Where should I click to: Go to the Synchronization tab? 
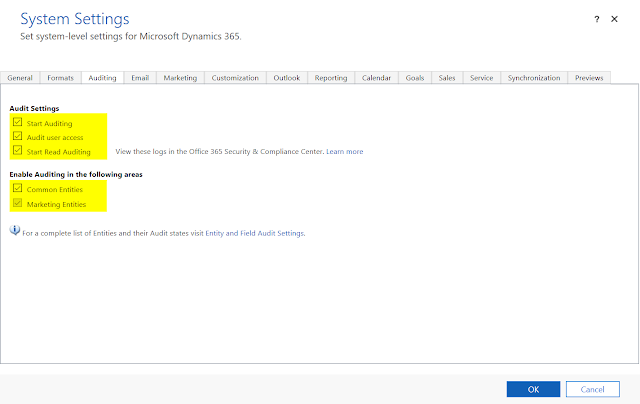coord(534,78)
